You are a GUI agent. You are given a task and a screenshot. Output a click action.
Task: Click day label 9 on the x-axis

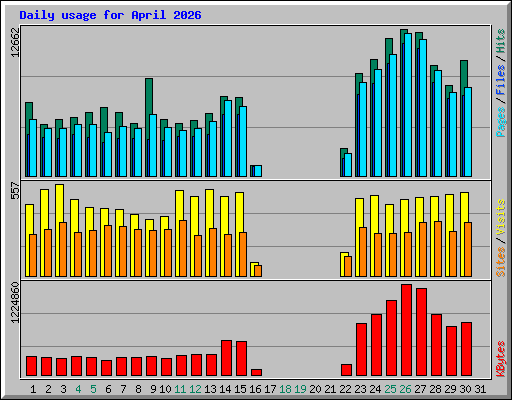point(153,389)
